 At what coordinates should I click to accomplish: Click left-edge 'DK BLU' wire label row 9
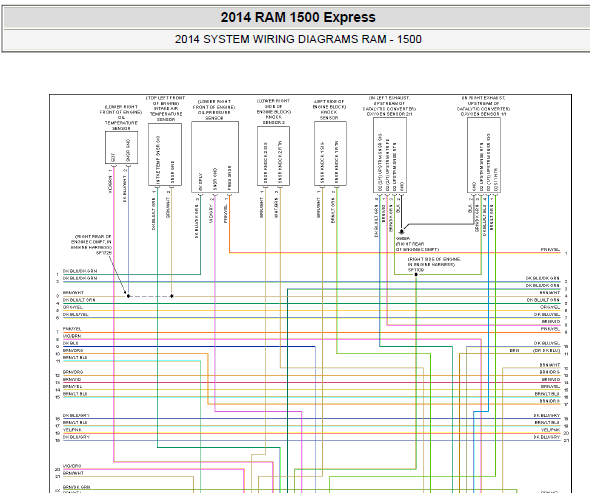point(70,343)
